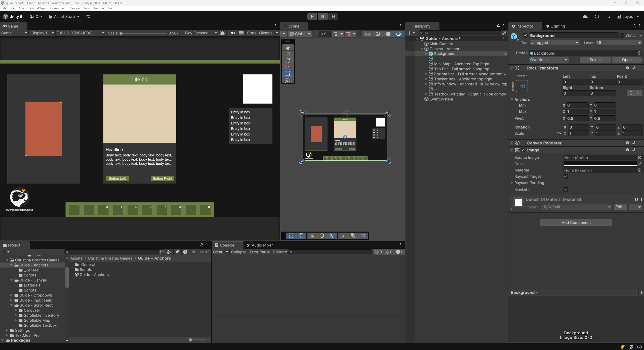Screen dimensions: 644x350
Task: Click the Add Component button
Action: pyautogui.click(x=576, y=223)
